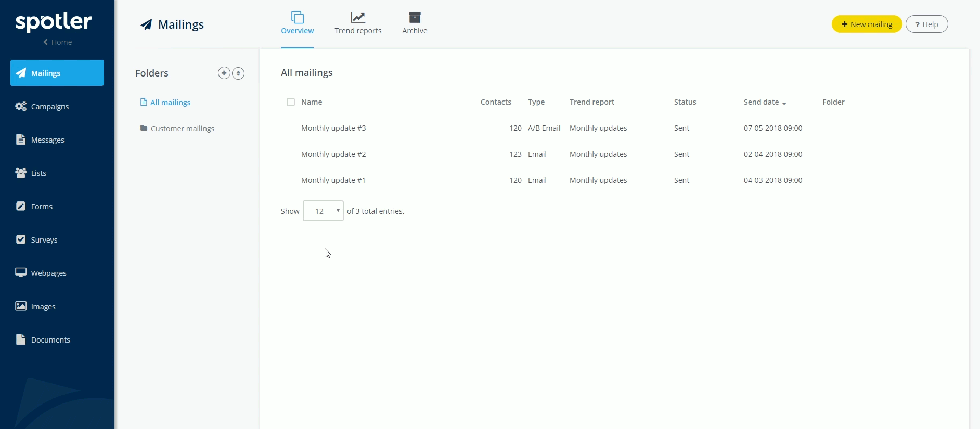Click the Archive box icon
The height and width of the screenshot is (429, 980).
point(415,17)
